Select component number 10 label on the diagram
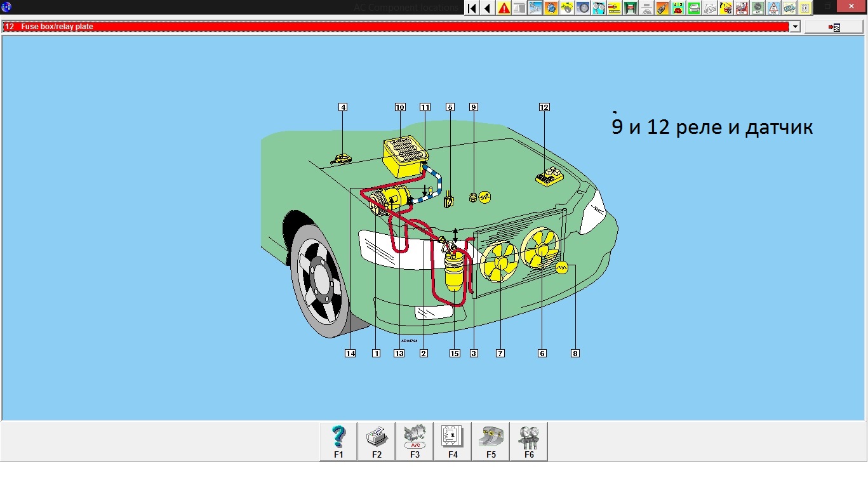This screenshot has height=490, width=868. coord(400,107)
